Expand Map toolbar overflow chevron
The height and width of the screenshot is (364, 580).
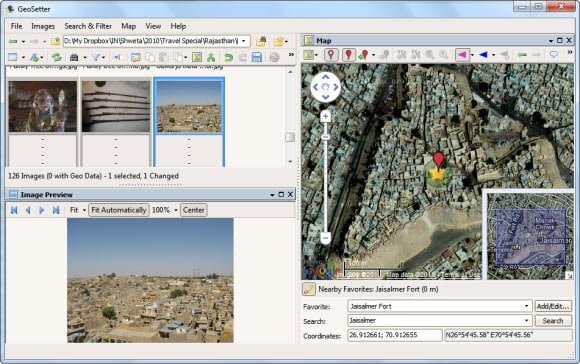570,53
